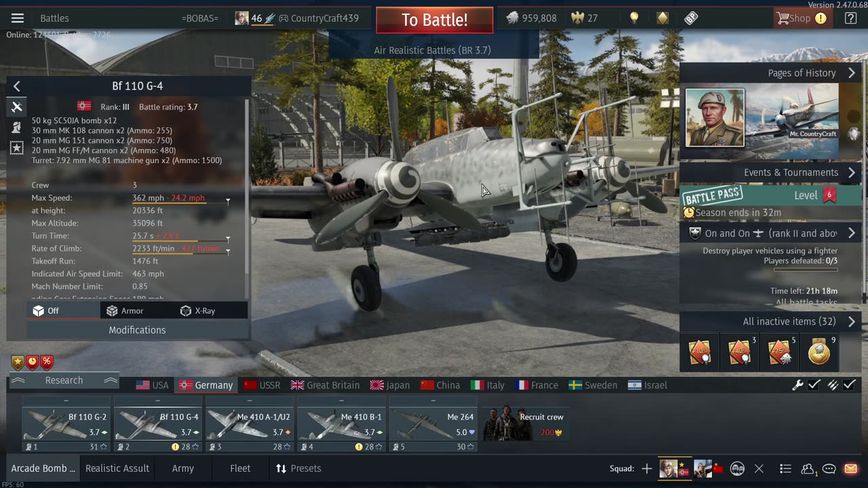Select the France nation tab
The width and height of the screenshot is (868, 488).
[x=536, y=385]
